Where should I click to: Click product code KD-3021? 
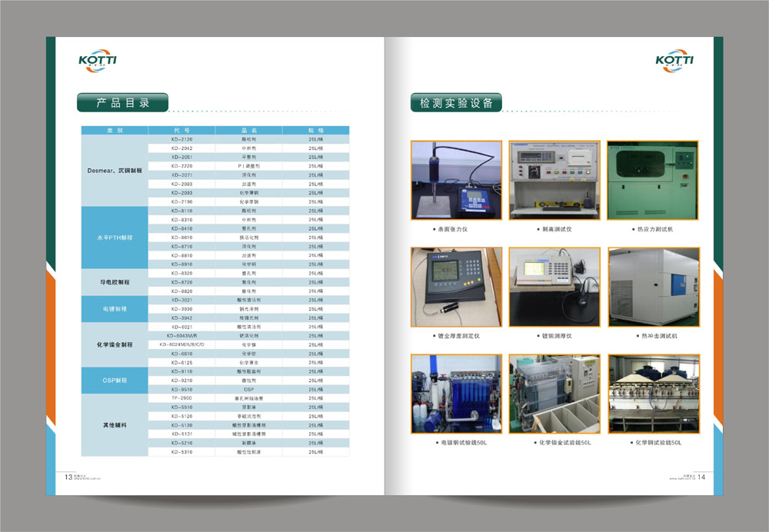tap(182, 300)
